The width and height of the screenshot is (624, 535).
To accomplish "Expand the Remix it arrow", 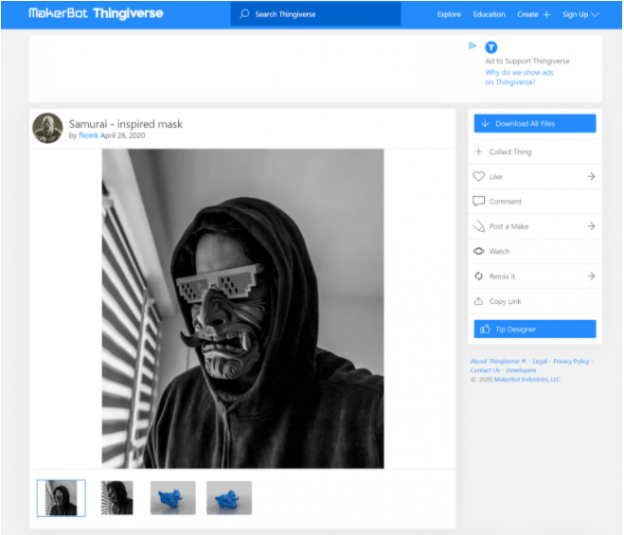I will tap(591, 276).
